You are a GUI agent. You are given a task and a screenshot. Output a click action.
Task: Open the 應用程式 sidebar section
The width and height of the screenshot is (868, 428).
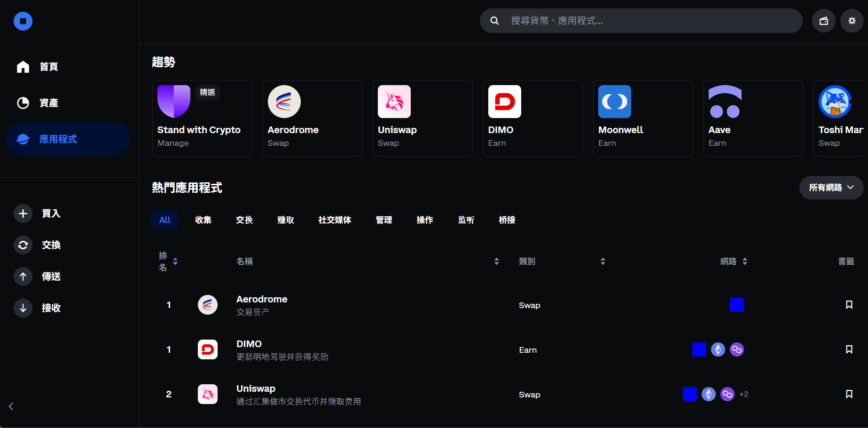click(x=68, y=139)
